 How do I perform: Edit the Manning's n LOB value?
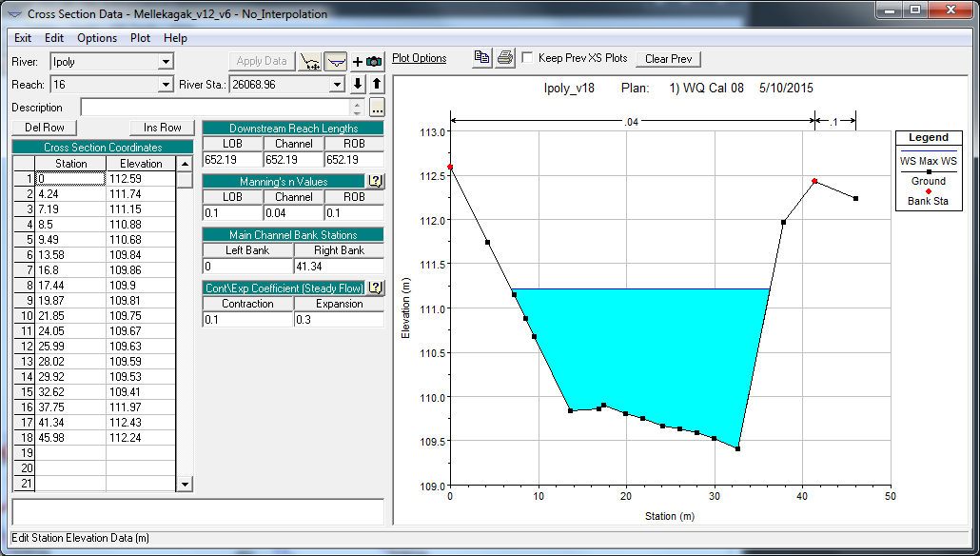coord(232,213)
